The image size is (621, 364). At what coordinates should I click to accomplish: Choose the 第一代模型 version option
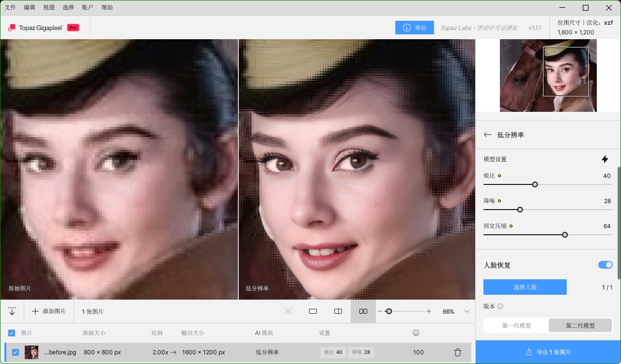point(516,326)
